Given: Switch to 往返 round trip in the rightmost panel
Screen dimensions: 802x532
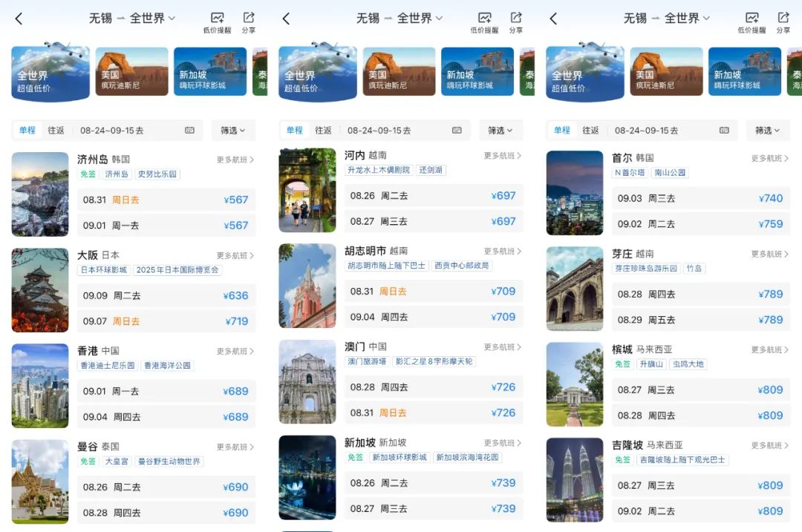Looking at the screenshot, I should click(590, 131).
